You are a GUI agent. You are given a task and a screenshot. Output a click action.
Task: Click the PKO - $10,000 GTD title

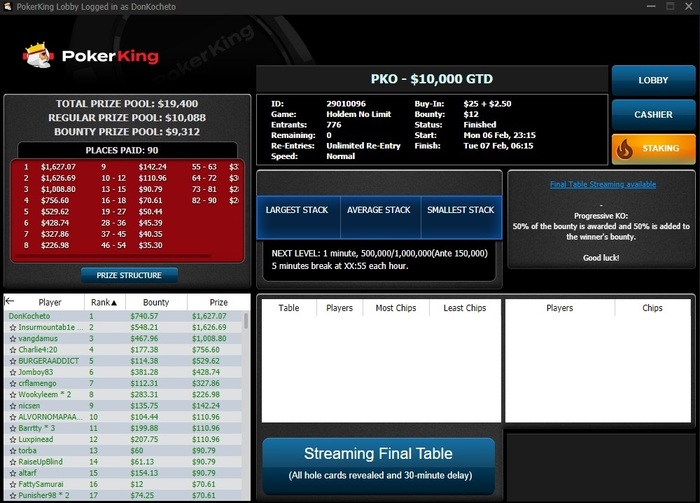(x=432, y=79)
